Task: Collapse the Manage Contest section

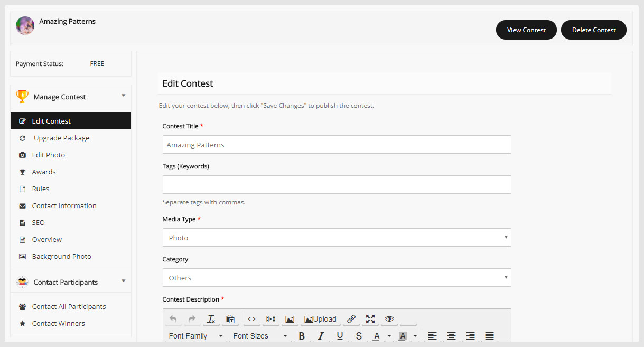Action: coord(123,96)
